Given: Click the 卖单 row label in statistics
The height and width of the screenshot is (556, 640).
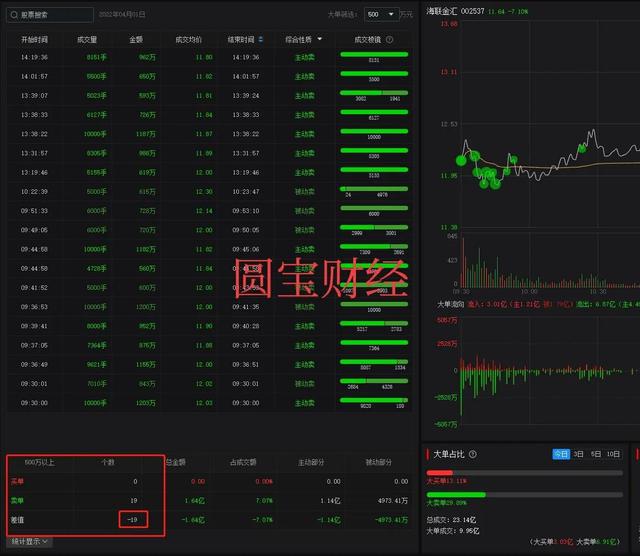Looking at the screenshot, I should 18,501.
